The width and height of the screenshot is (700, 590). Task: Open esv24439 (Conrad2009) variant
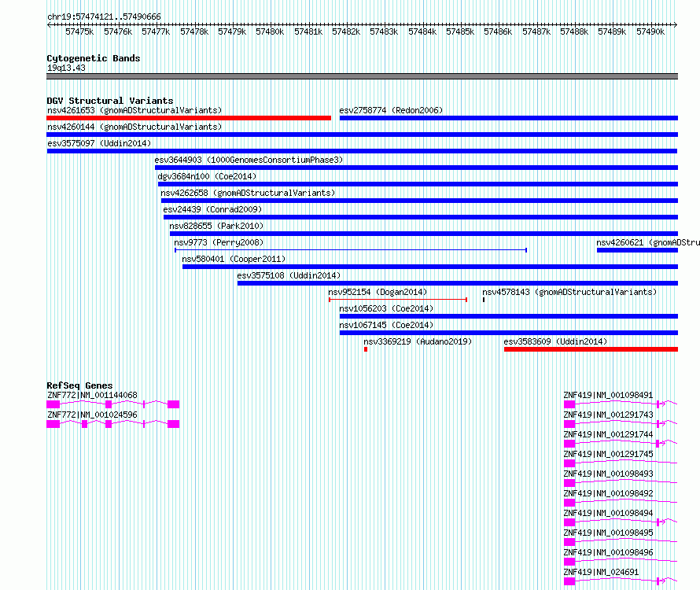point(212,209)
